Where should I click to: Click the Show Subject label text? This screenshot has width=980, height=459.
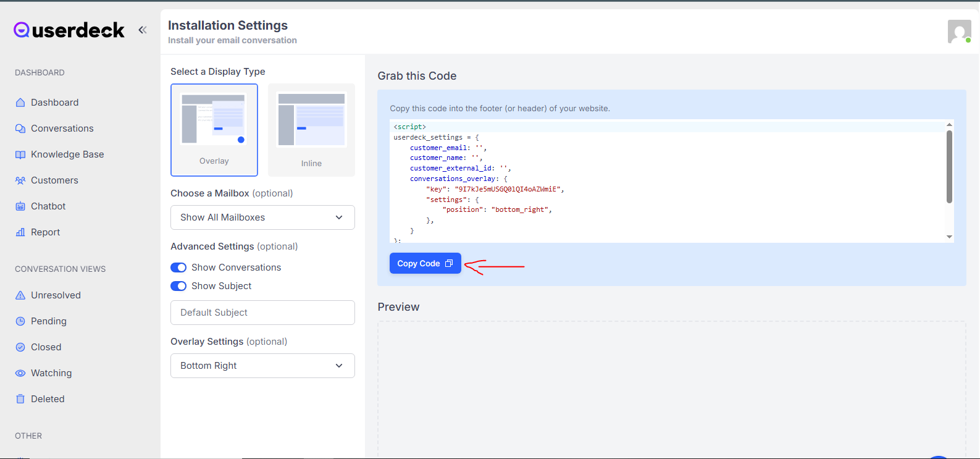pyautogui.click(x=222, y=286)
